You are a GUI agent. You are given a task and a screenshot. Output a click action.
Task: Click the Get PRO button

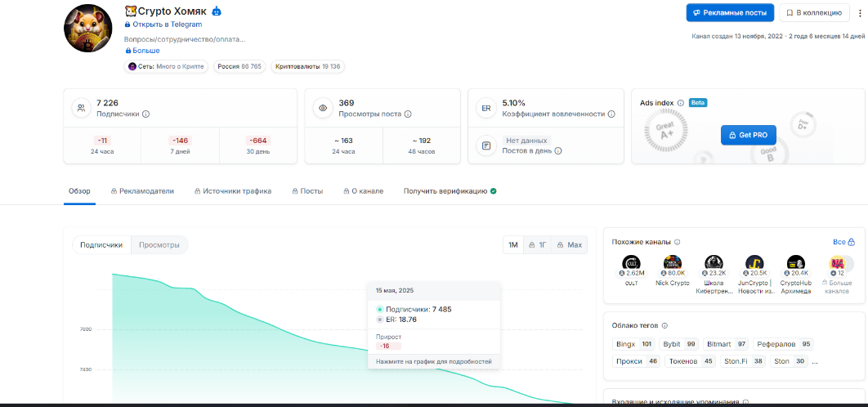749,135
